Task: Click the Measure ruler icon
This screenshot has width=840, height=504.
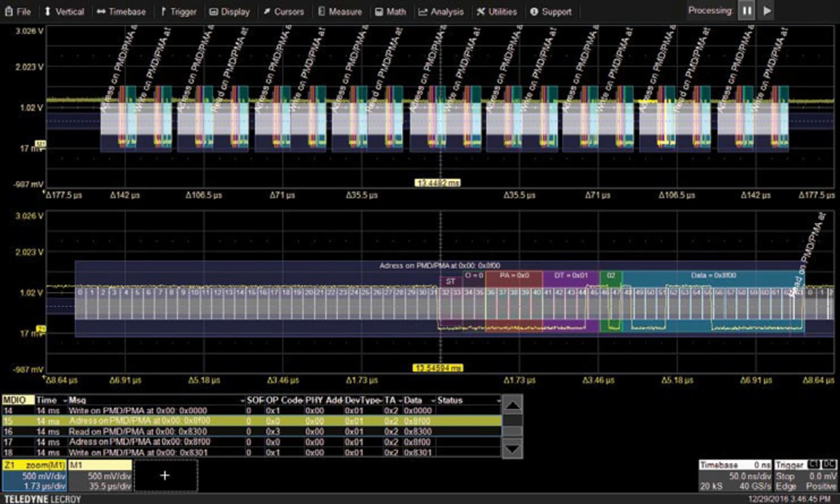Action: pyautogui.click(x=322, y=11)
